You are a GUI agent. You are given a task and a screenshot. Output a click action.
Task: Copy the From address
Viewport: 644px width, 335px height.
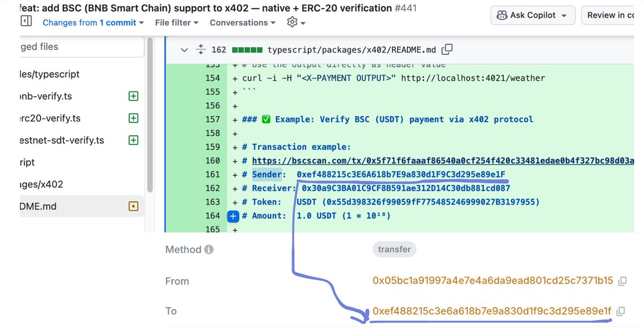coord(622,281)
